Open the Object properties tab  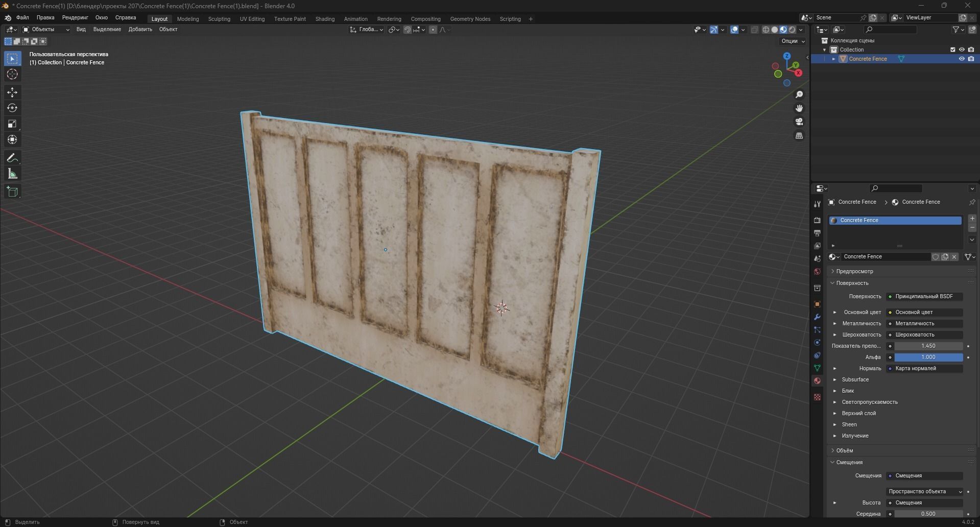coord(817,304)
